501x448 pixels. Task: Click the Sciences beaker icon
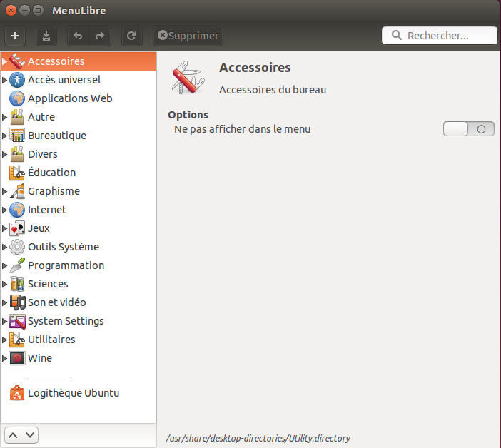click(x=17, y=283)
